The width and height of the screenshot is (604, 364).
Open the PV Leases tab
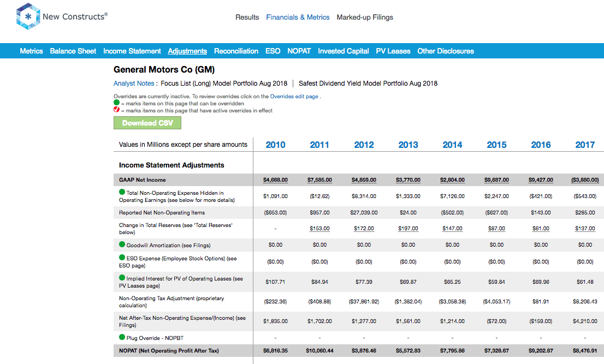[x=393, y=51]
